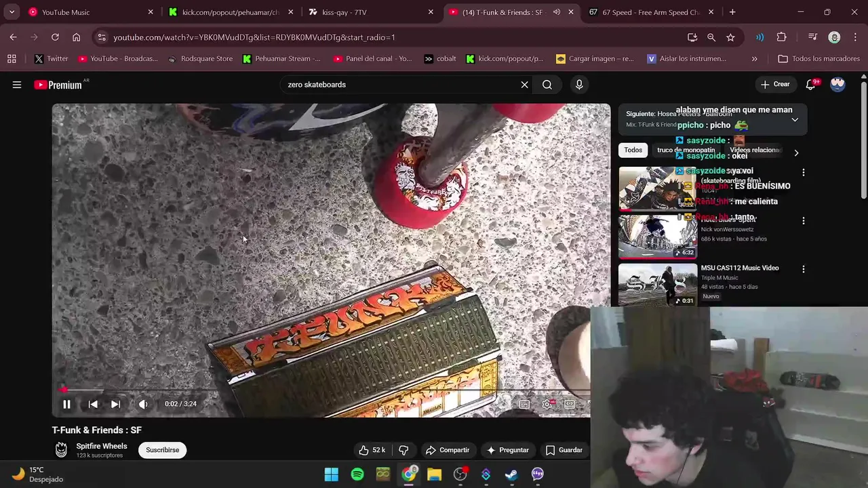Open a new browser tab
868x488 pixels.
tap(732, 12)
